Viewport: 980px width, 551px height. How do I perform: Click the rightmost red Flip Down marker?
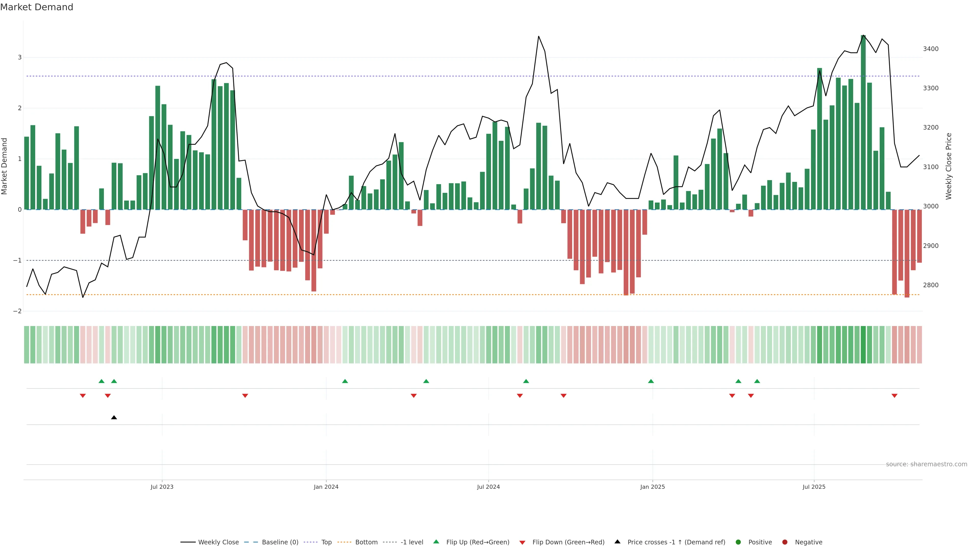coord(895,396)
